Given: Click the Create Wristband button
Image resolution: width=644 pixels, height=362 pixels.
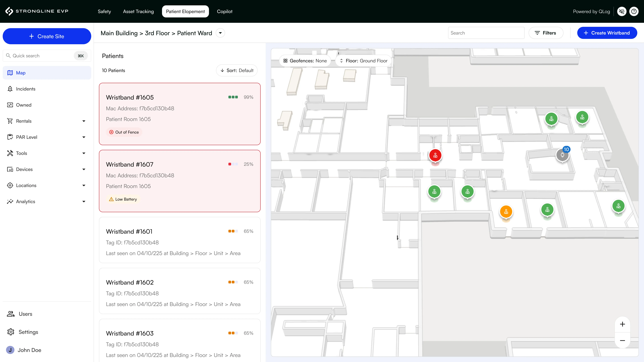Looking at the screenshot, I should pyautogui.click(x=607, y=33).
